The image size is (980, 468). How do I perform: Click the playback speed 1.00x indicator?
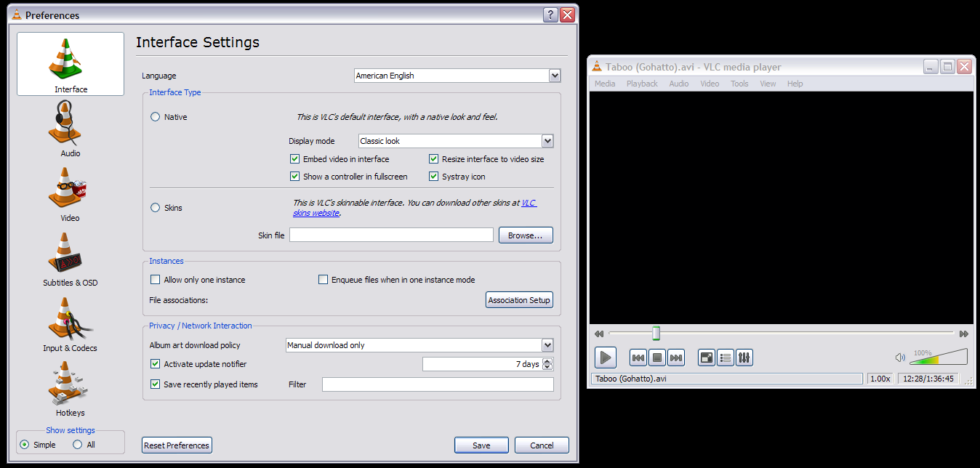(880, 379)
